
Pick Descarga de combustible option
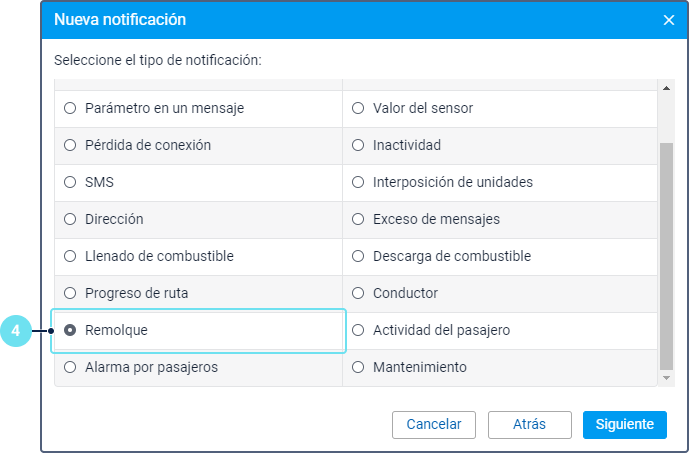[x=358, y=256]
